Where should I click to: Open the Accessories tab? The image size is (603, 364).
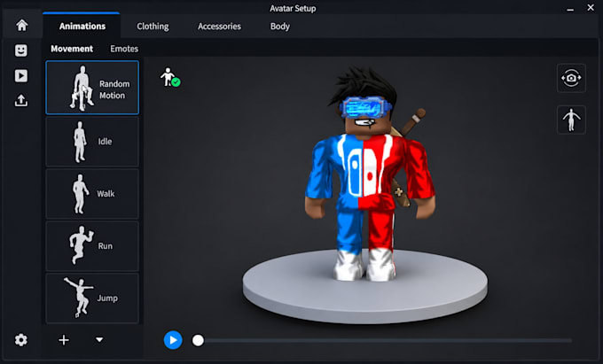point(219,26)
